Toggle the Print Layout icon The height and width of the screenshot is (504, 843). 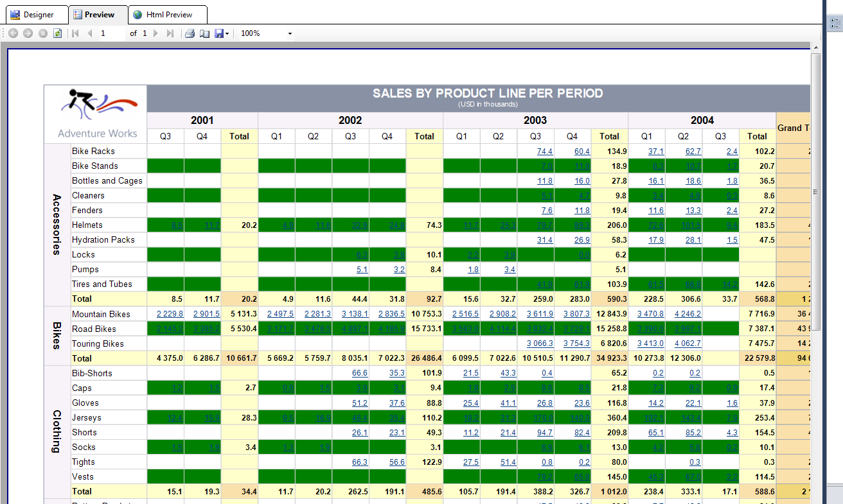point(204,33)
